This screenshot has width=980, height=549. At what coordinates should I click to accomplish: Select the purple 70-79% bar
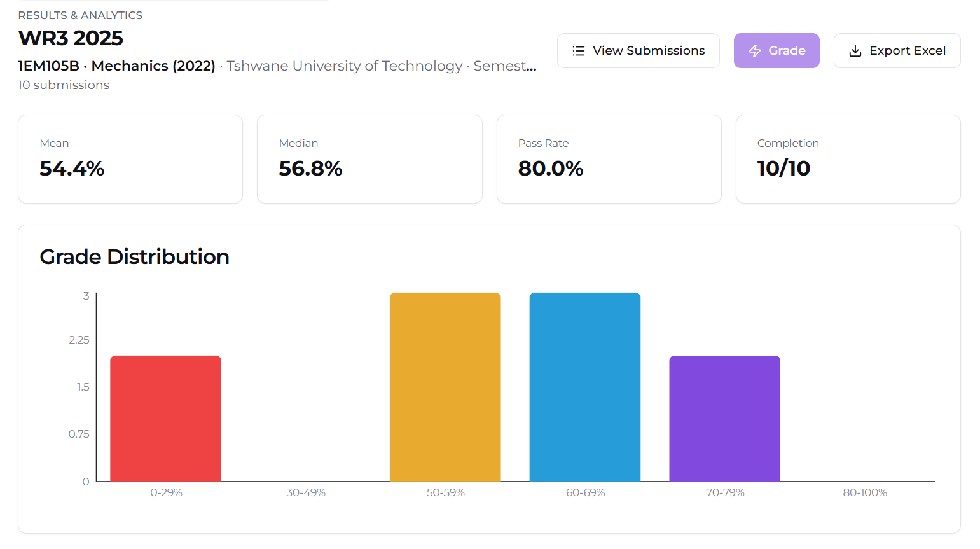pyautogui.click(x=725, y=419)
